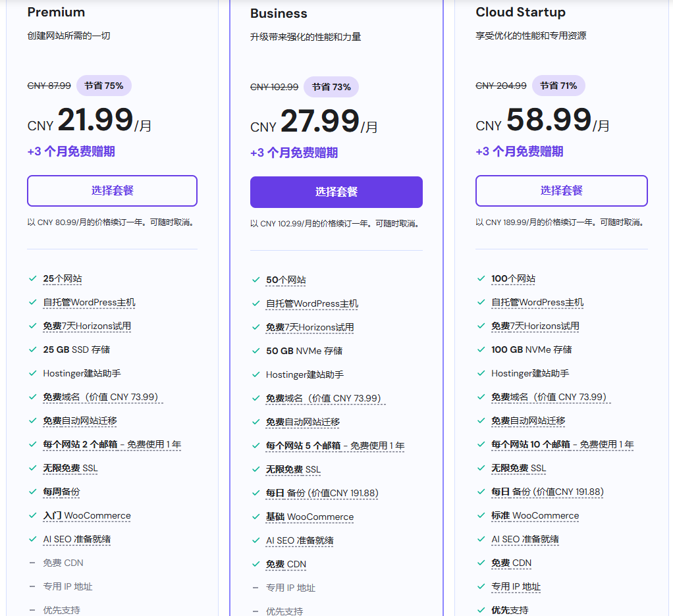This screenshot has height=616, width=673.
Task: Click the dash icon beside Premium's 免费 CDN
Action: coord(32,563)
